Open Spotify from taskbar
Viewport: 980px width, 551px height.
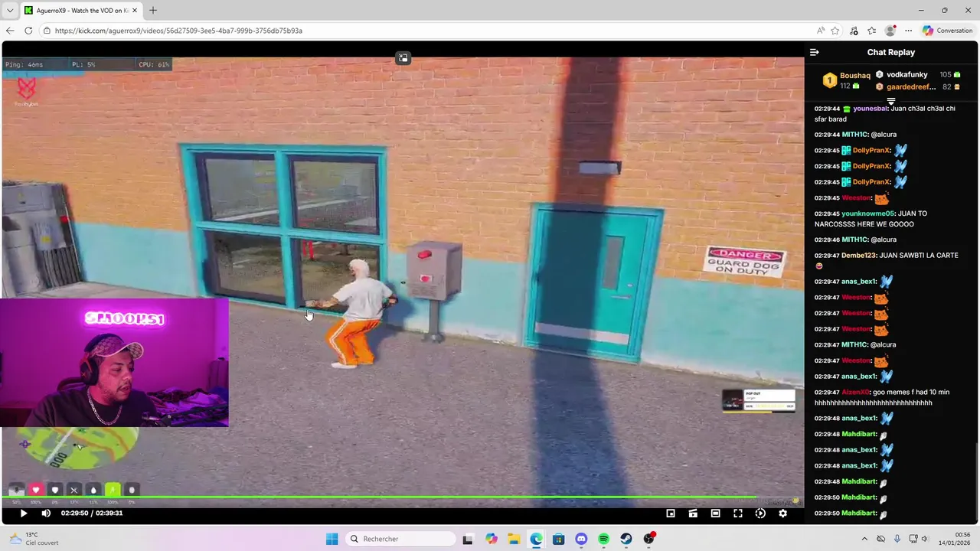point(603,539)
